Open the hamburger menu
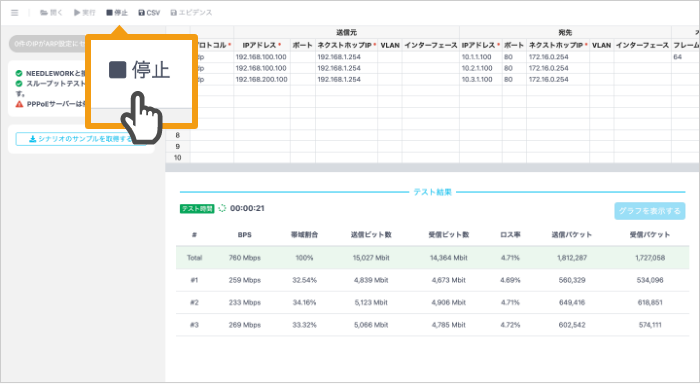This screenshot has width=700, height=384. coord(15,13)
